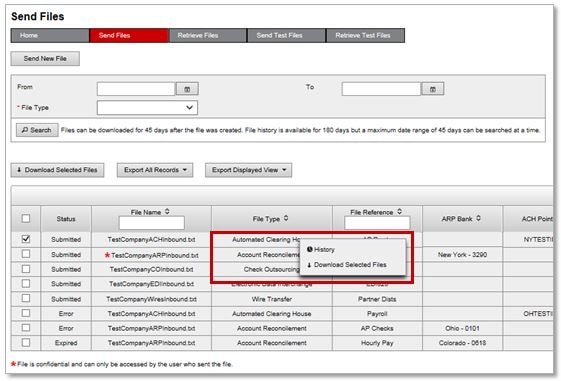561x381 pixels.
Task: Switch to the Retrieve Files tab
Action: [x=208, y=35]
